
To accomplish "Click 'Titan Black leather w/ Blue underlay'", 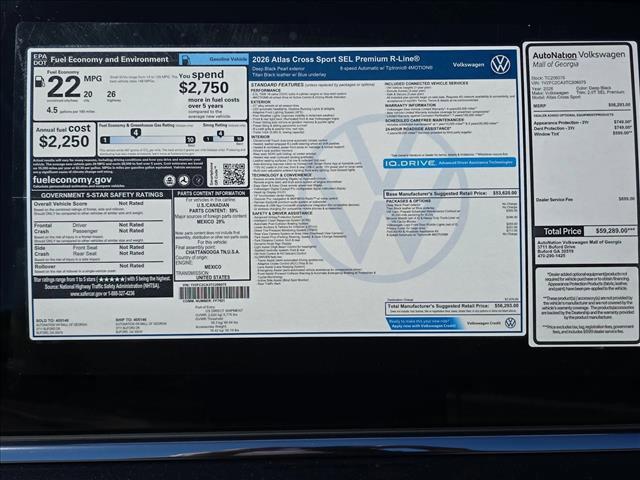I will click(289, 75).
